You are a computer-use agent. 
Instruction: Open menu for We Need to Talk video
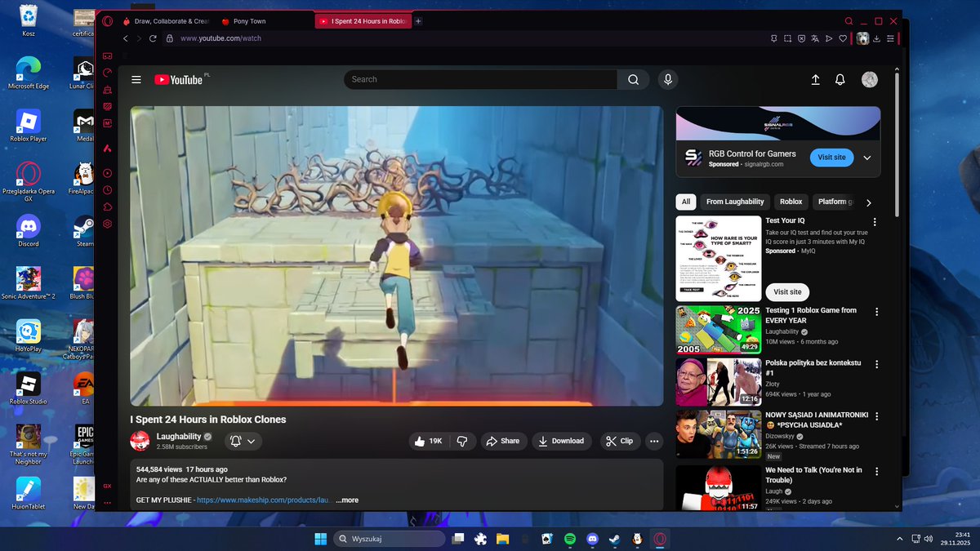876,472
